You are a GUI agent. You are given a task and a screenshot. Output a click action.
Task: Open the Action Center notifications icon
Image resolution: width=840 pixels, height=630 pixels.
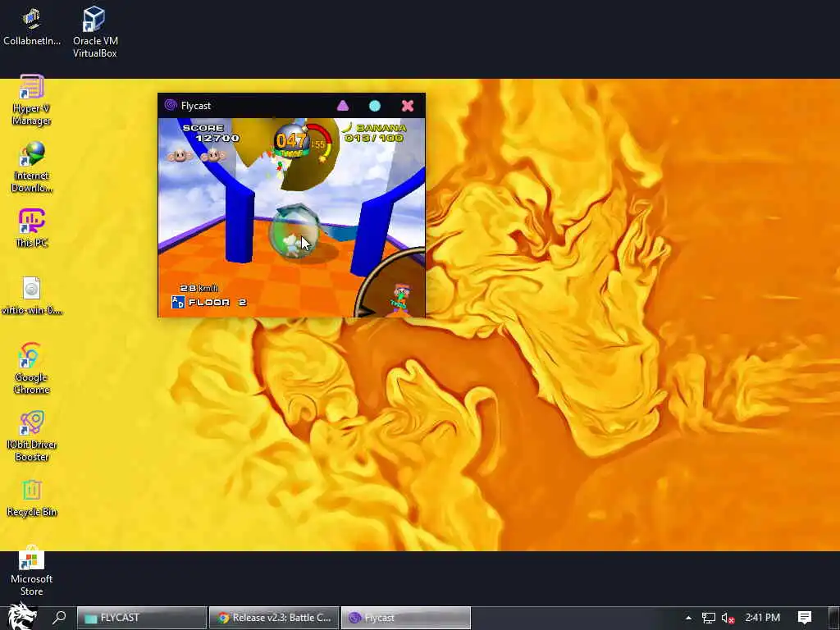pos(805,618)
